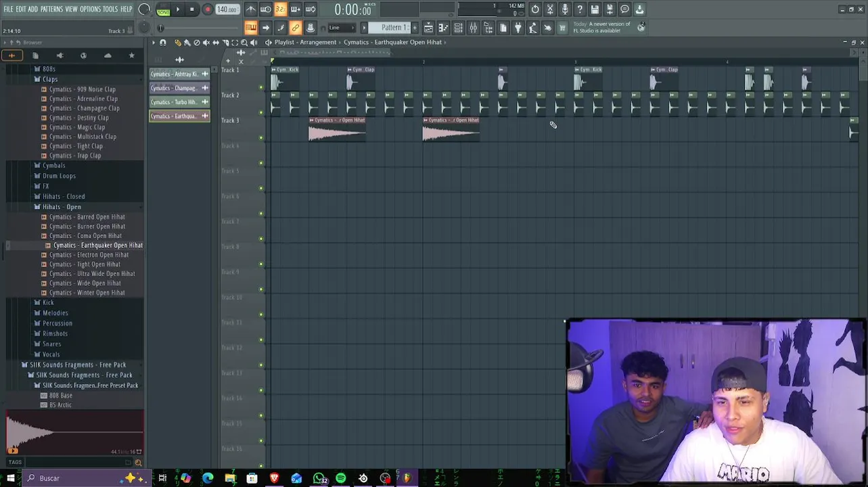Screen dimensions: 868x487
Task: Click the plus button to add pattern
Action: click(413, 28)
